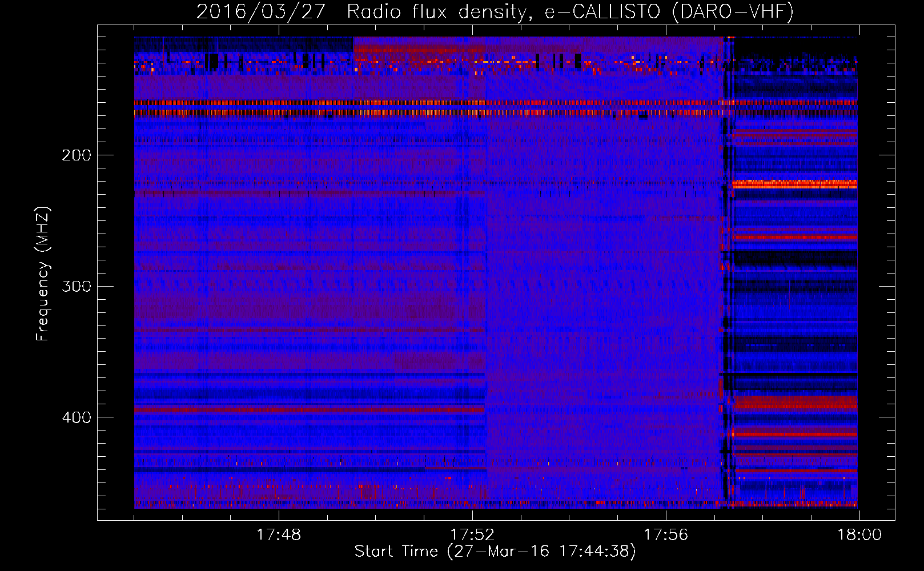Click the 17:52 time tick label
This screenshot has width=924, height=571.
(x=472, y=535)
